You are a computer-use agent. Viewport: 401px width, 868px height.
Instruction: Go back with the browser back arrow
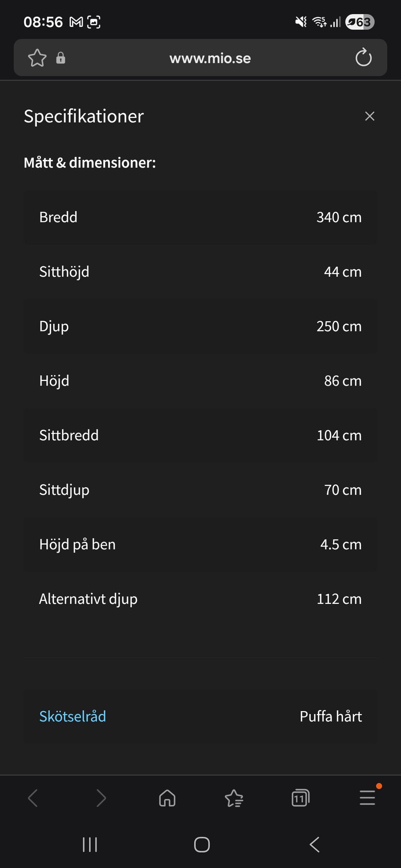coord(33,798)
